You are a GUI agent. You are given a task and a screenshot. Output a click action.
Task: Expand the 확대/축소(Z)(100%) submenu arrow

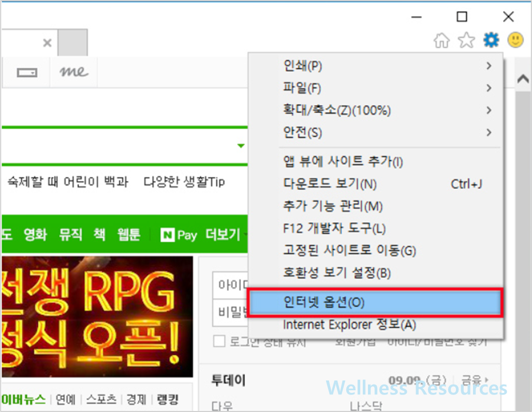click(x=489, y=110)
